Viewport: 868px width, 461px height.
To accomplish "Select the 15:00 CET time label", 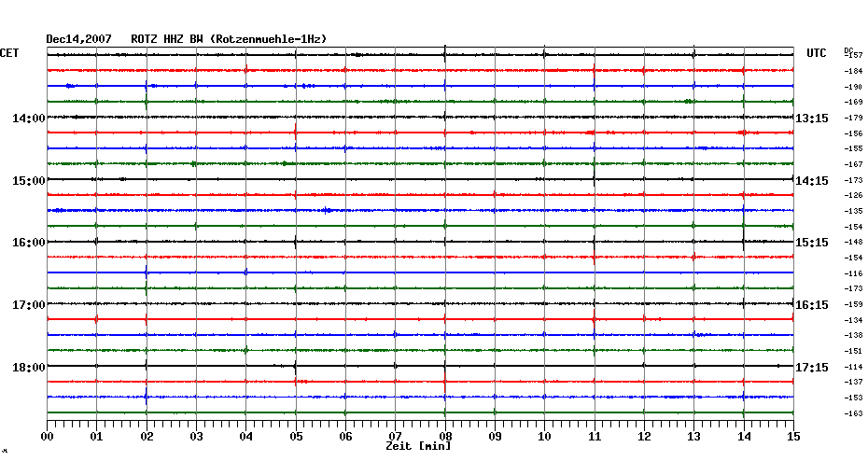I will click(x=29, y=181).
